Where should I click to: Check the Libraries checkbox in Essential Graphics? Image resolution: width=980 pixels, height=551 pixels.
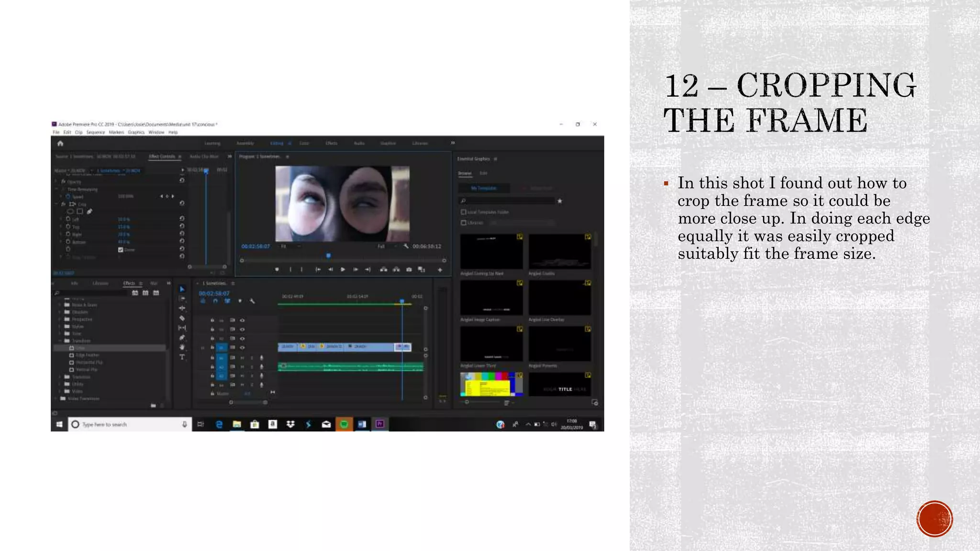pyautogui.click(x=463, y=223)
